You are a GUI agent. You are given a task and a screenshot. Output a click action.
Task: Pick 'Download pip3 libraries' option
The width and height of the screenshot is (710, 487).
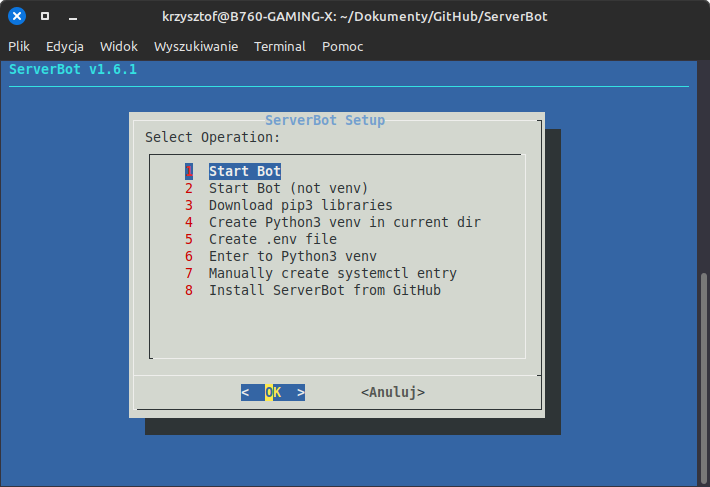[x=301, y=205]
